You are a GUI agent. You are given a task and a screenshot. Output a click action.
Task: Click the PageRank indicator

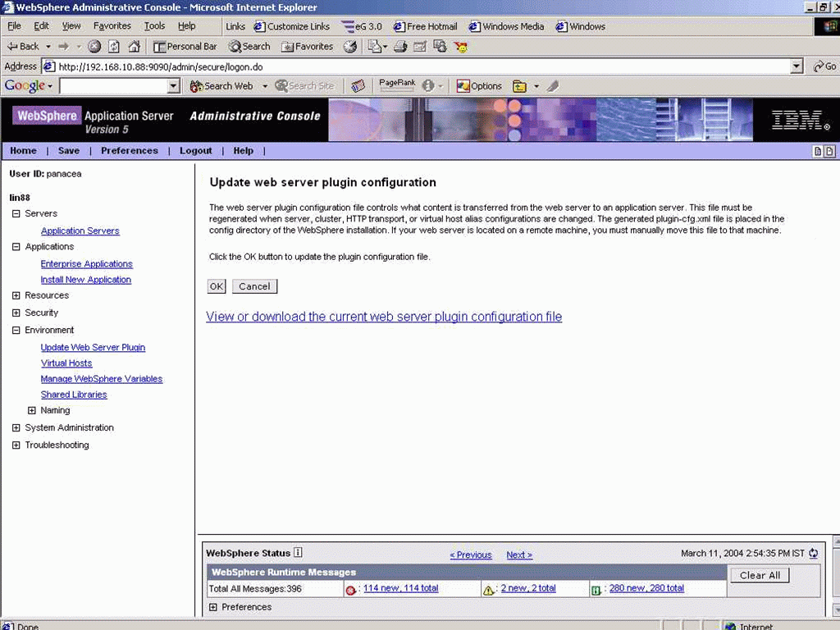tap(397, 85)
